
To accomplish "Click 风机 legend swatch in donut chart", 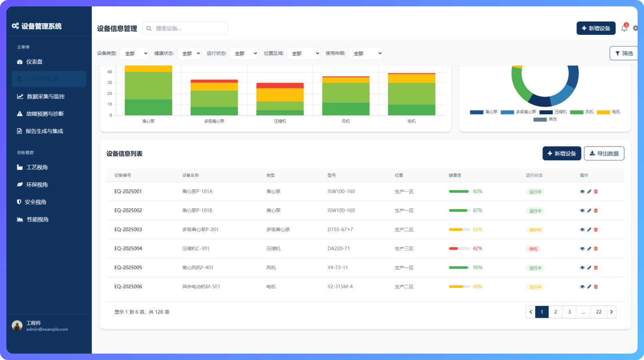I will click(x=577, y=112).
